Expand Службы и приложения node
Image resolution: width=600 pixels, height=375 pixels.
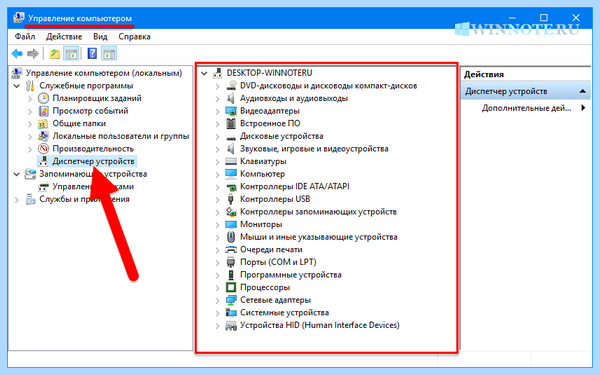[x=17, y=199]
